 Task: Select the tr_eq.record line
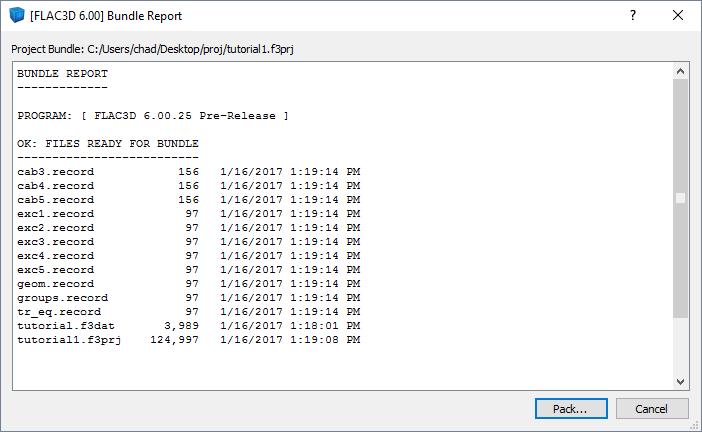click(x=189, y=312)
